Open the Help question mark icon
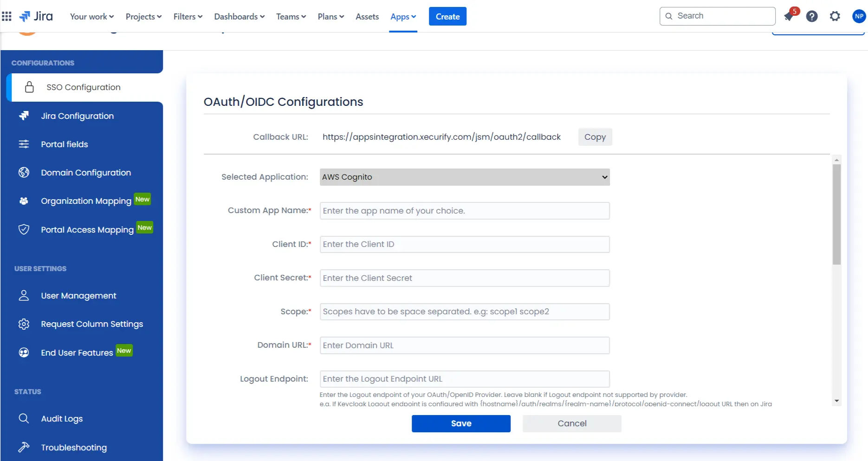Image resolution: width=868 pixels, height=461 pixels. [812, 16]
